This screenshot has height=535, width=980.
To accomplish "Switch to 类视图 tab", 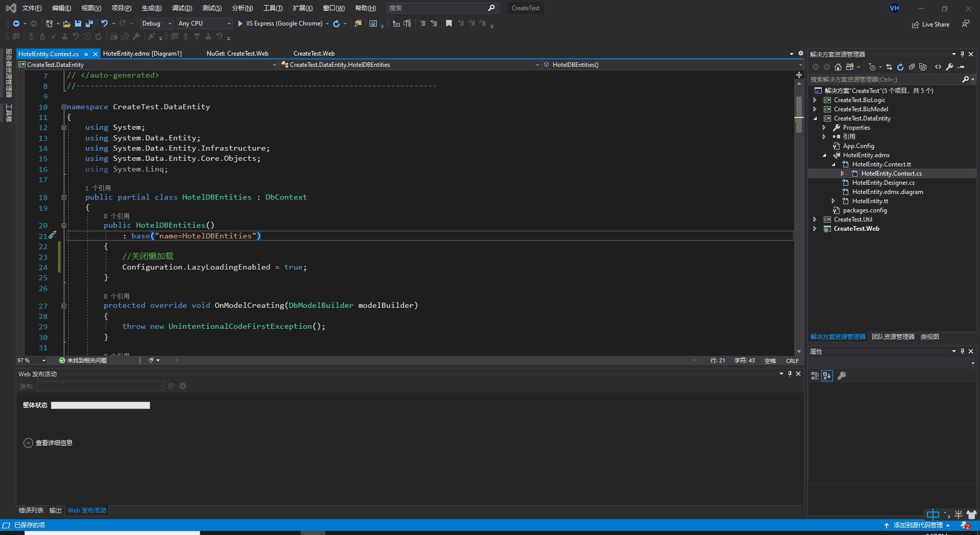I will click(x=930, y=337).
